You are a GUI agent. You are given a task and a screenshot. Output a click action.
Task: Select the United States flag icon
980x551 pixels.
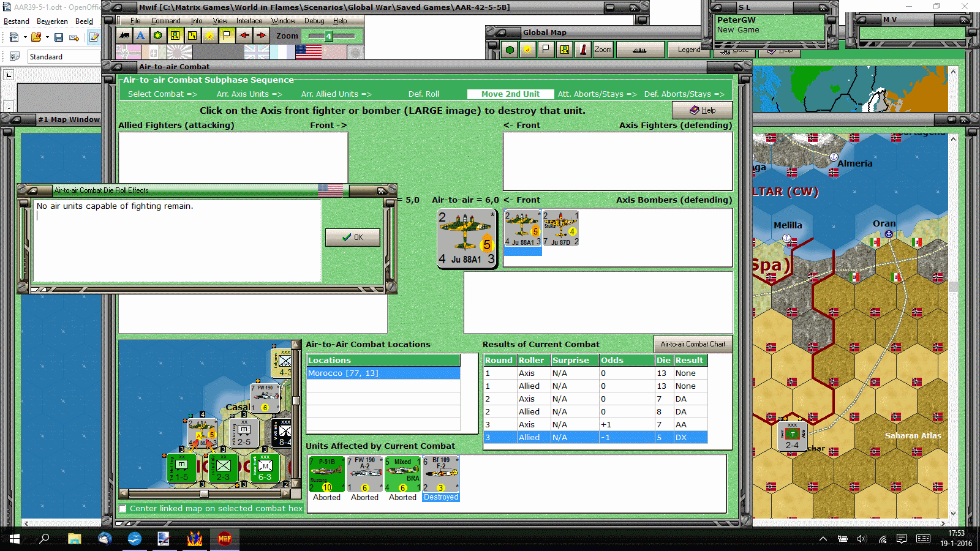point(309,52)
